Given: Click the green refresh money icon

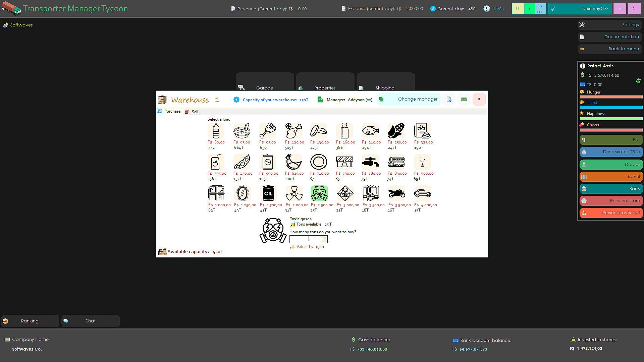Looking at the screenshot, I should (x=638, y=80).
